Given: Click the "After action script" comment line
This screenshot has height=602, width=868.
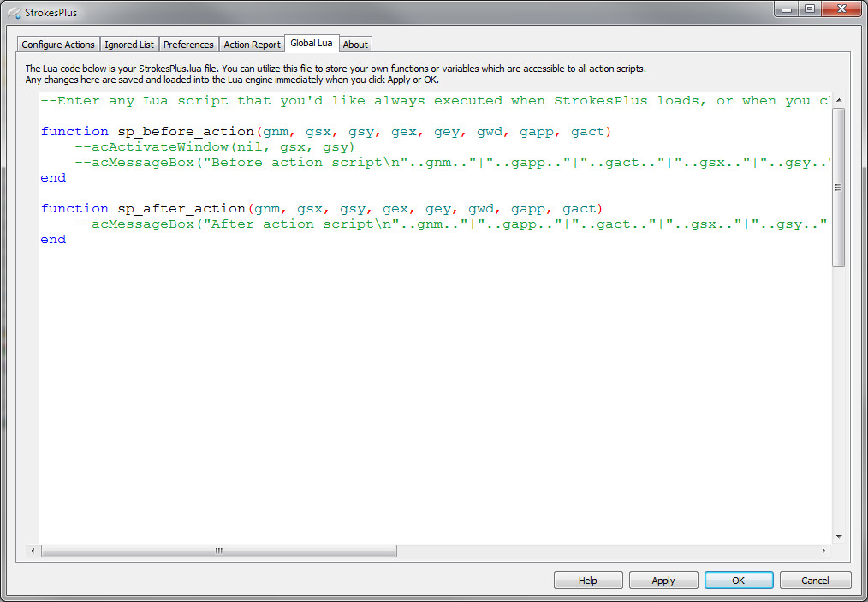Looking at the screenshot, I should pyautogui.click(x=452, y=224).
